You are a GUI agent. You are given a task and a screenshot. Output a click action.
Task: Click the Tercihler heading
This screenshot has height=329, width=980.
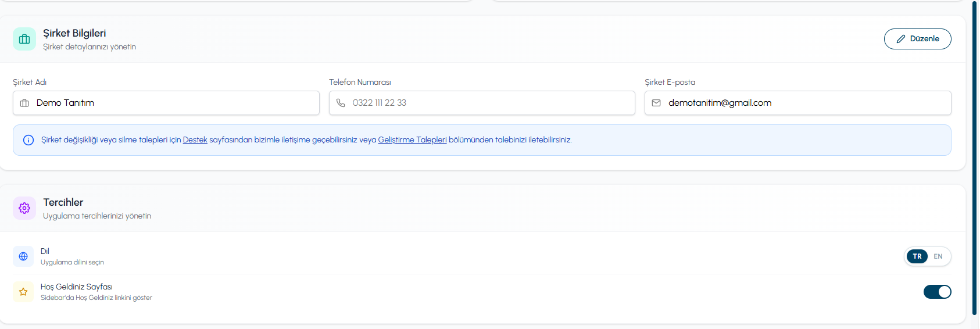pos(63,202)
